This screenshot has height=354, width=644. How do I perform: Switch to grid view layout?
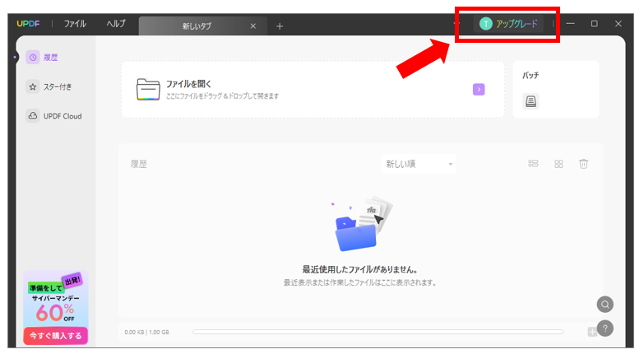558,164
